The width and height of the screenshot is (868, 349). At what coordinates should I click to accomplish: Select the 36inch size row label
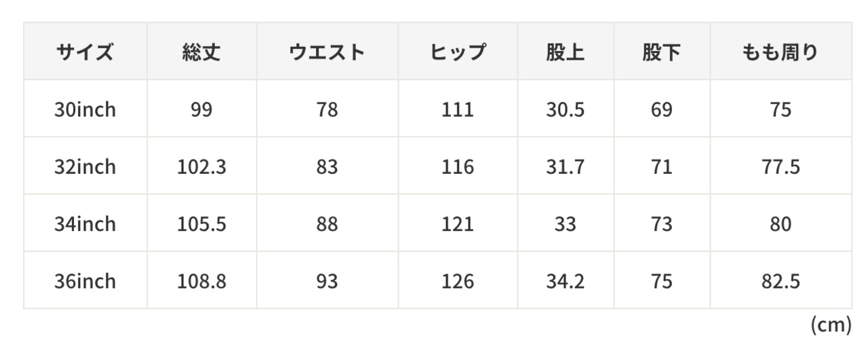tap(85, 280)
